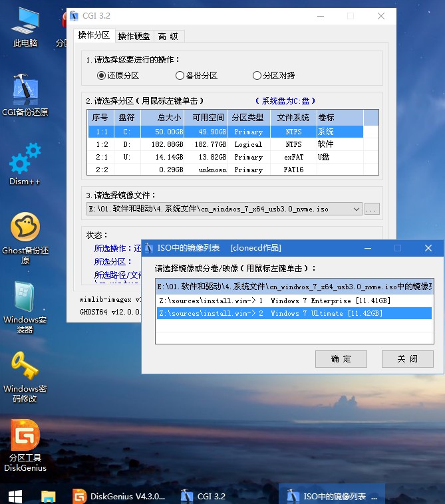Launch the Dism++ desktop icon

tap(25, 164)
